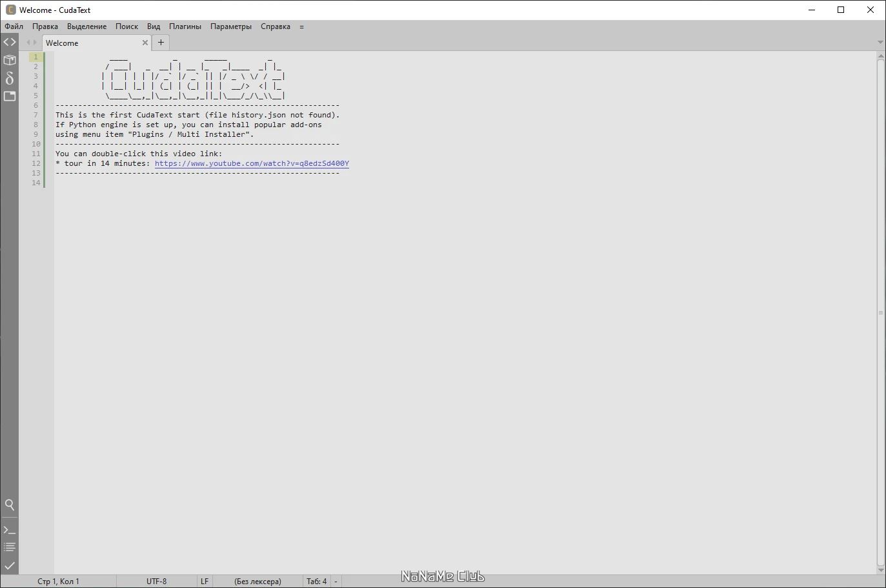Viewport: 886px width, 588px height.
Task: Close the Welcome tab
Action: pyautogui.click(x=145, y=43)
